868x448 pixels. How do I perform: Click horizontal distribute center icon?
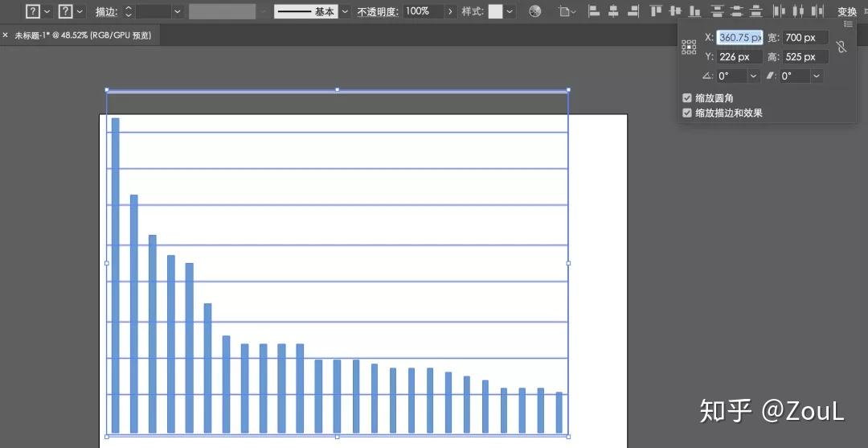pos(798,11)
